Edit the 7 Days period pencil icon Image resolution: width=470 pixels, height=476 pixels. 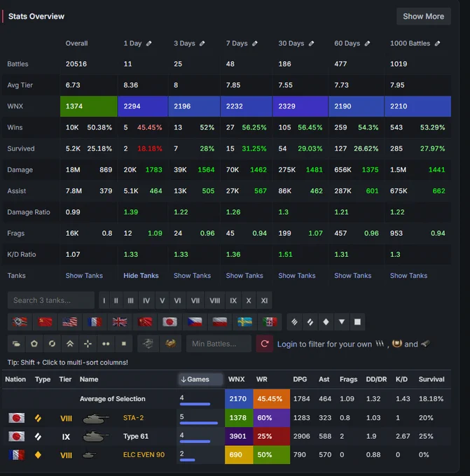[255, 43]
